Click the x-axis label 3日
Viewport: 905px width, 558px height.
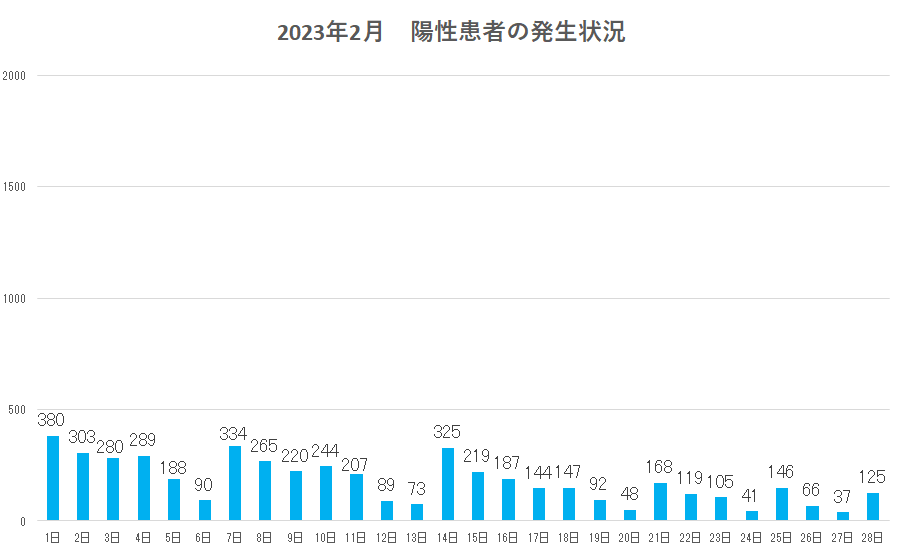(x=112, y=538)
